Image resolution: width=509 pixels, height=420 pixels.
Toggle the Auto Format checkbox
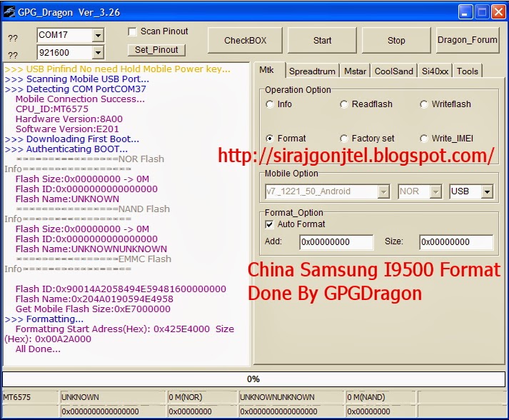coord(269,224)
